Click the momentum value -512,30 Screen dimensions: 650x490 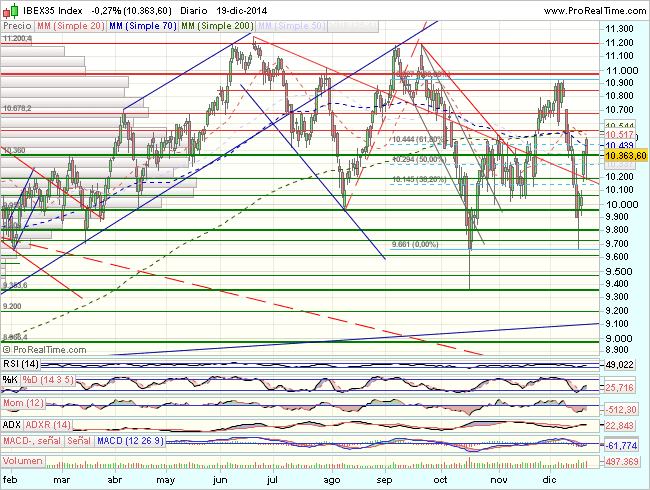(620, 410)
